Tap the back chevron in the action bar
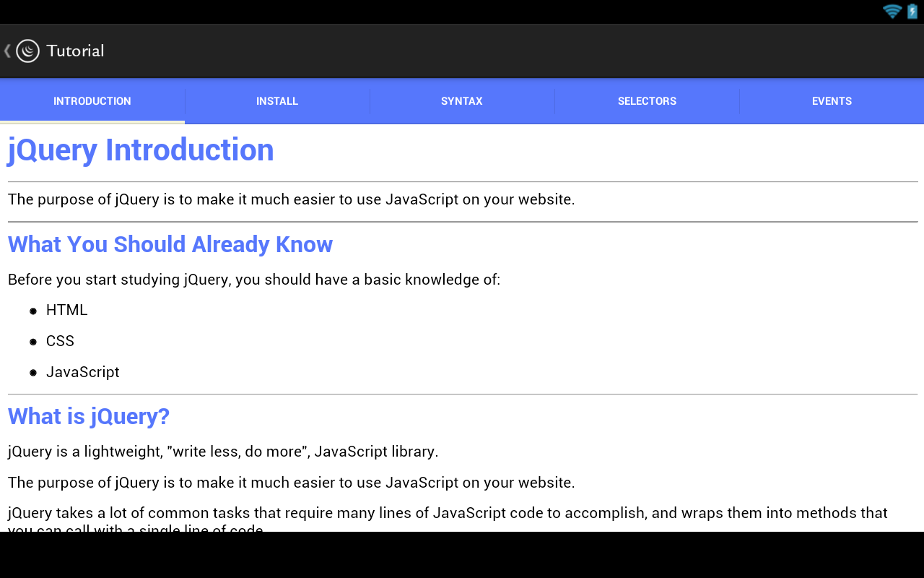 click(x=7, y=51)
